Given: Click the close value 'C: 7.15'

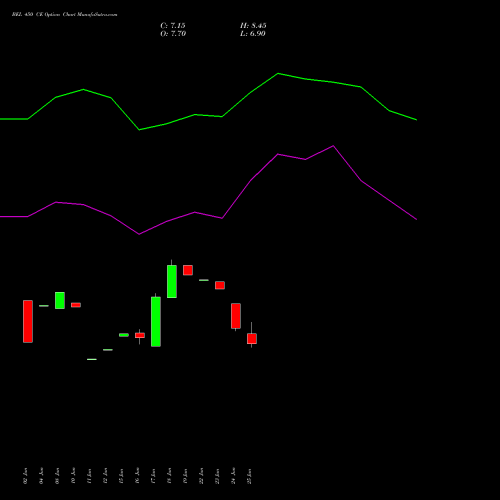Looking at the screenshot, I should (x=173, y=26).
